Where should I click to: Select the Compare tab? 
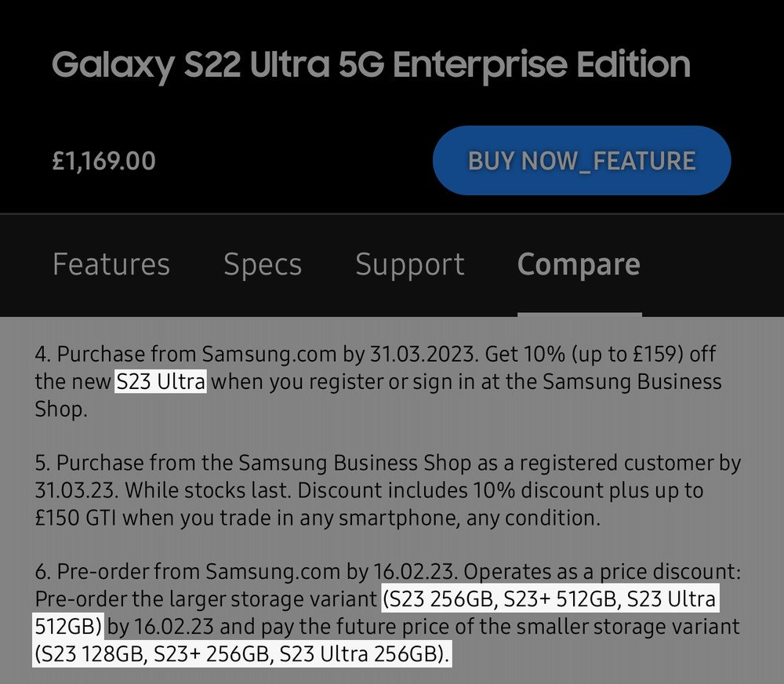tap(579, 264)
